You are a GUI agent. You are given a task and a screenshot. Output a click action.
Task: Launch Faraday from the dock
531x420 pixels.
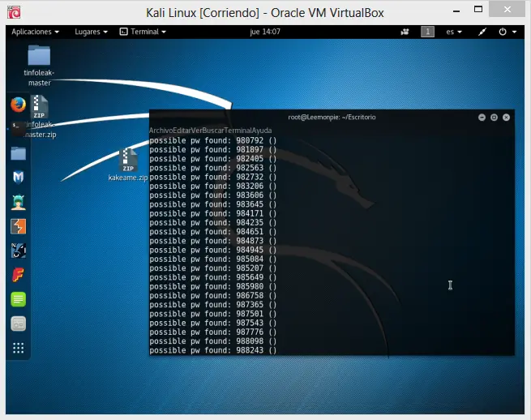(18, 275)
